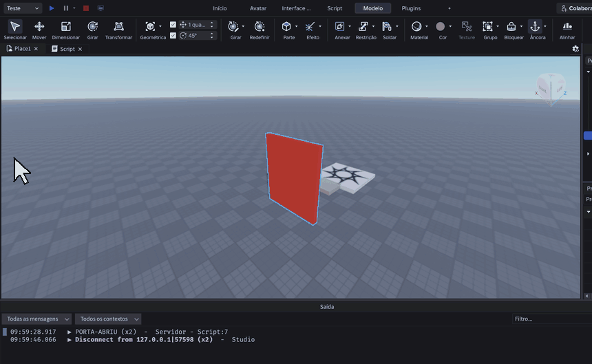Open the pause options dropdown arrow
Viewport: 592px width, 364px height.
[x=74, y=8]
